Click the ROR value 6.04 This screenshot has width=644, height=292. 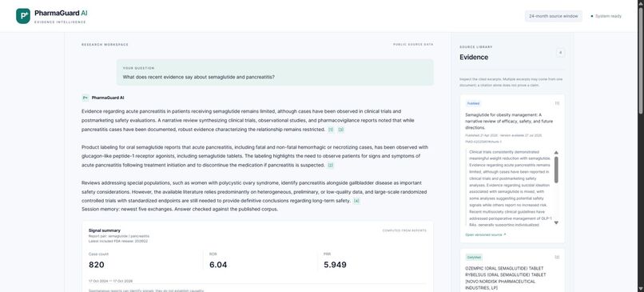[x=218, y=265]
